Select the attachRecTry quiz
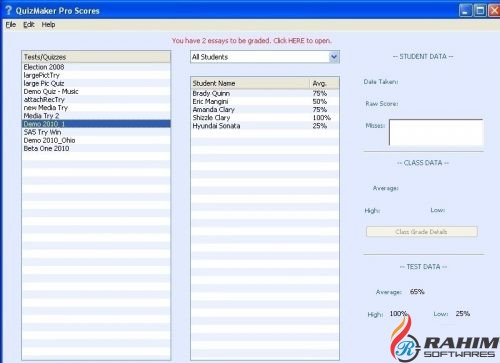Image resolution: width=500 pixels, height=363 pixels. point(96,100)
